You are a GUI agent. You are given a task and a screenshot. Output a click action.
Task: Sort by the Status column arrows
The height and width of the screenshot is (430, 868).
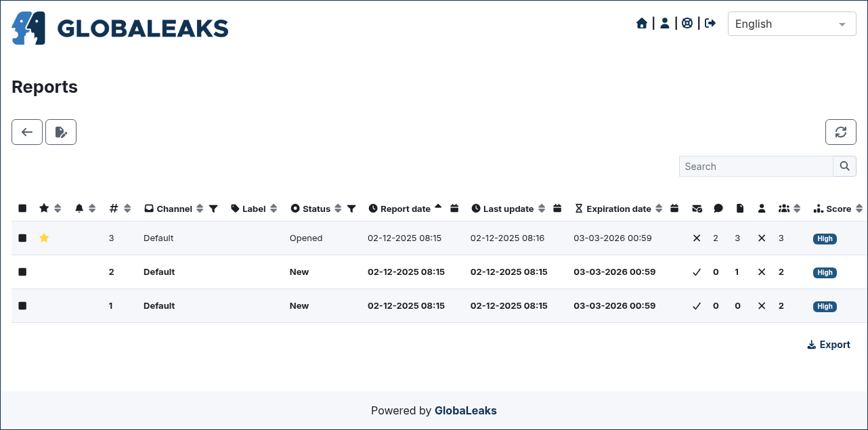(338, 209)
